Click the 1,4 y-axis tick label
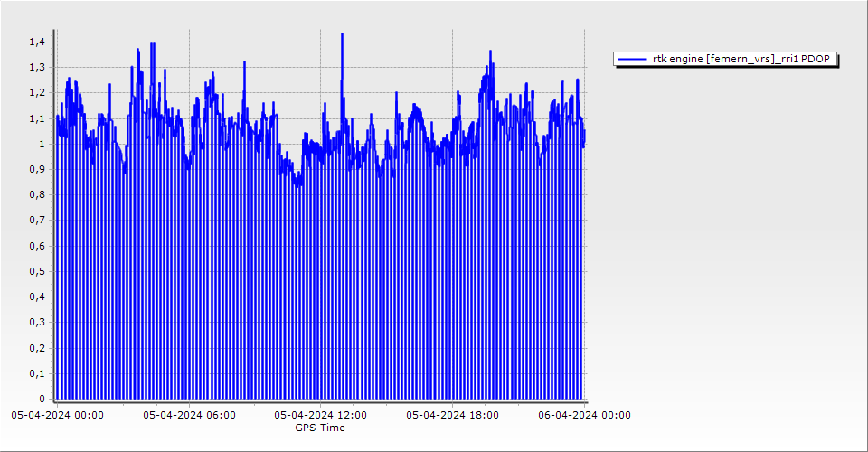The height and width of the screenshot is (452, 868). (36, 42)
